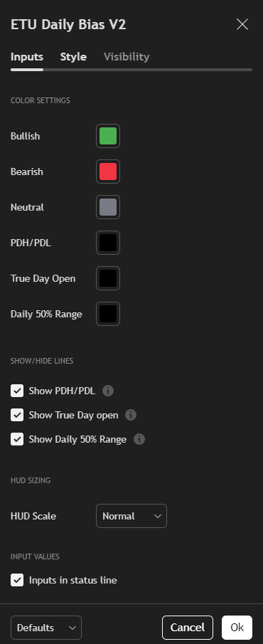This screenshot has height=644, width=263.
Task: Click info icon next to Show True Day open
Action: click(x=131, y=415)
